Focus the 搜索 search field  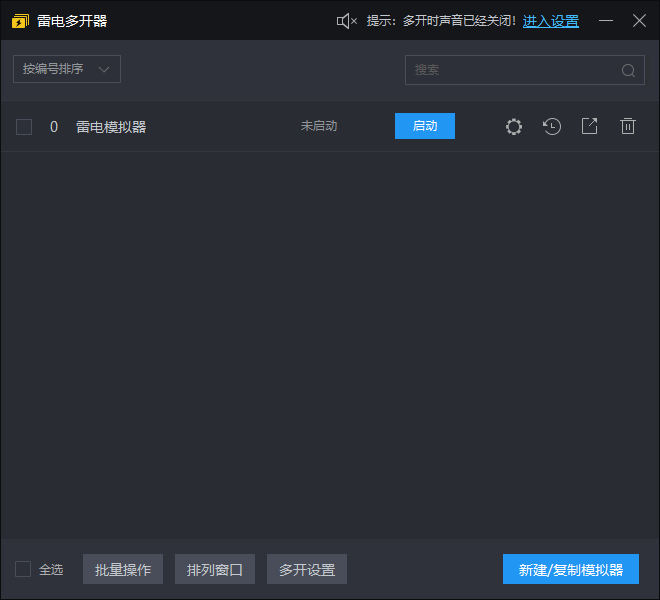[x=524, y=70]
